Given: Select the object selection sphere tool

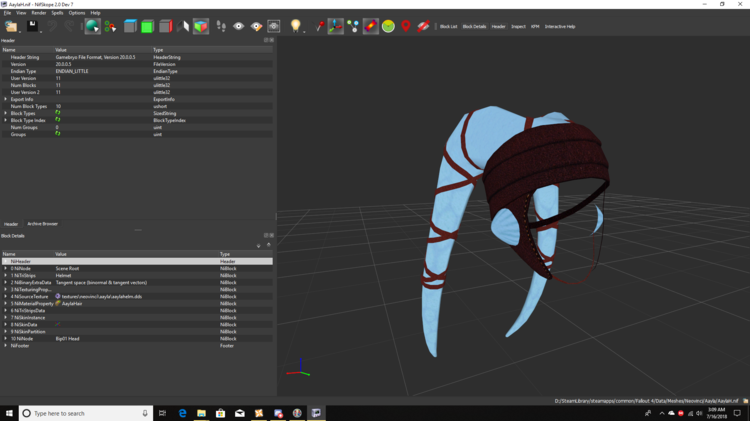Looking at the screenshot, I should click(92, 26).
